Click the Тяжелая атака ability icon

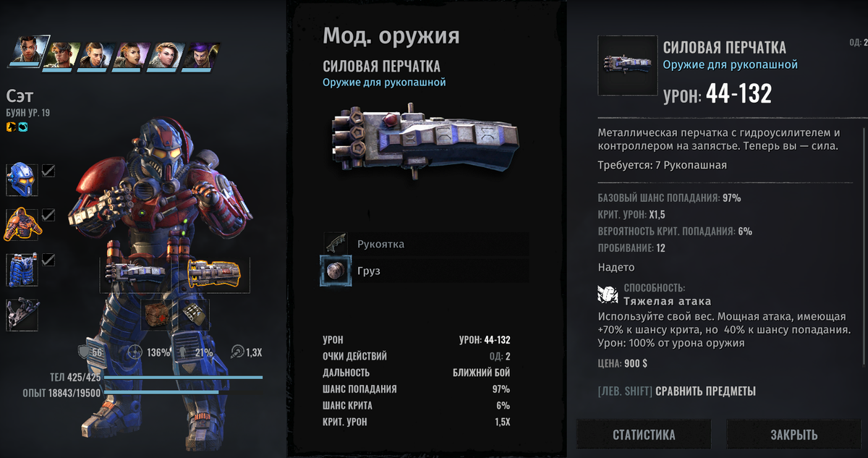[x=607, y=294]
